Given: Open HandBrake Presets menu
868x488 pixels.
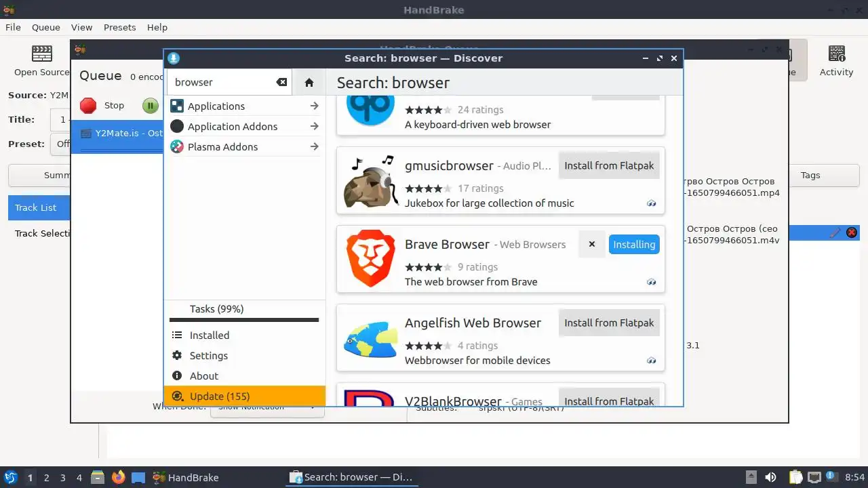Looking at the screenshot, I should coord(120,27).
